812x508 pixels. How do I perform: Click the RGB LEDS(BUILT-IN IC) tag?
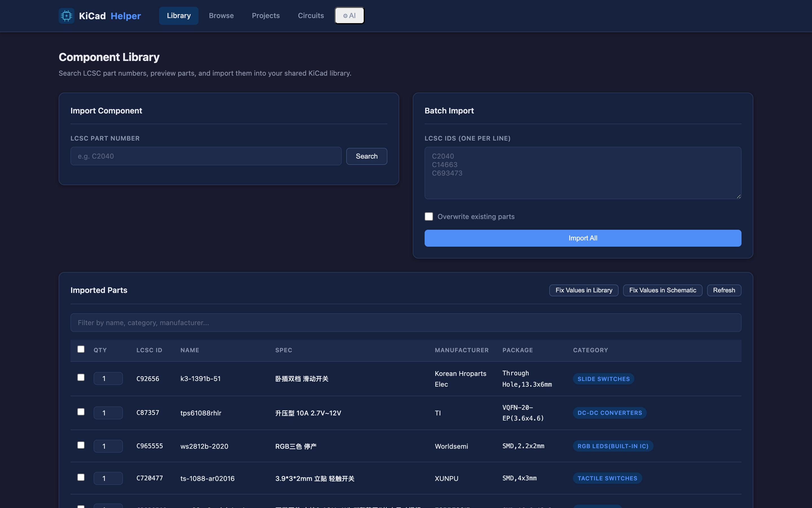pyautogui.click(x=613, y=446)
